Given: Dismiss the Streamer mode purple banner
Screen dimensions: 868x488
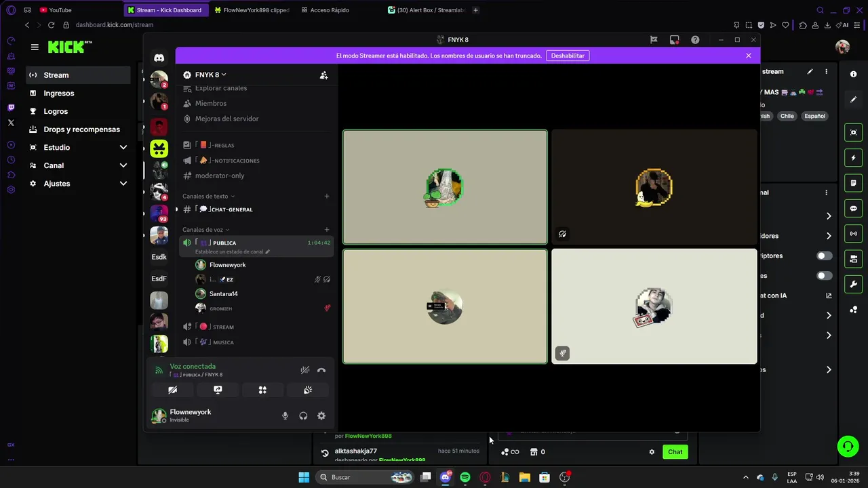Looking at the screenshot, I should point(749,56).
